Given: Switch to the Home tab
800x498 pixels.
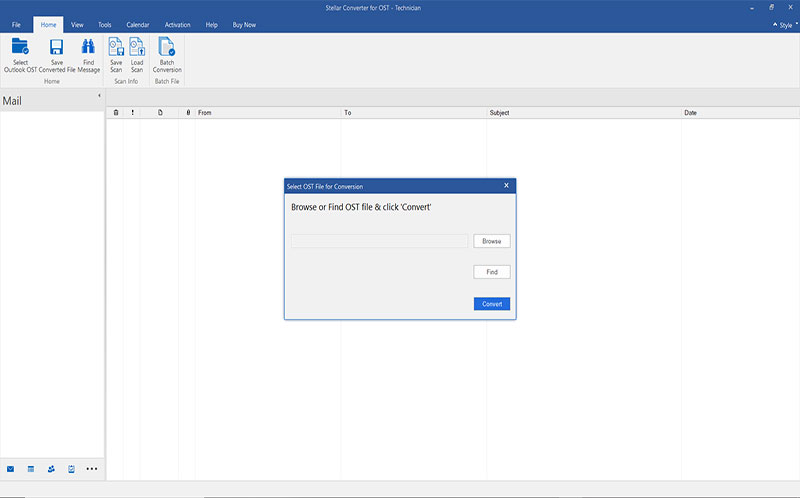Looking at the screenshot, I should click(48, 24).
